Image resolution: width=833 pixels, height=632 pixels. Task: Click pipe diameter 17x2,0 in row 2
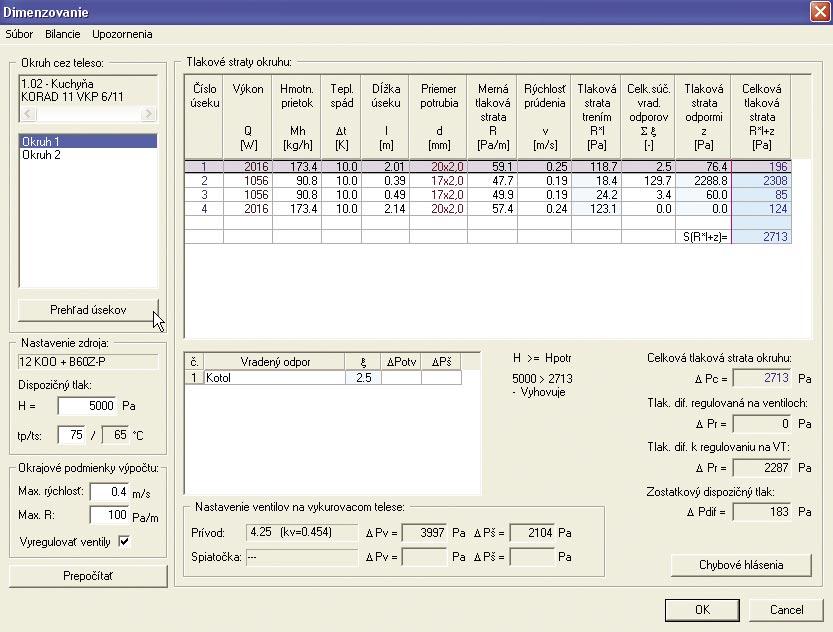pos(439,181)
